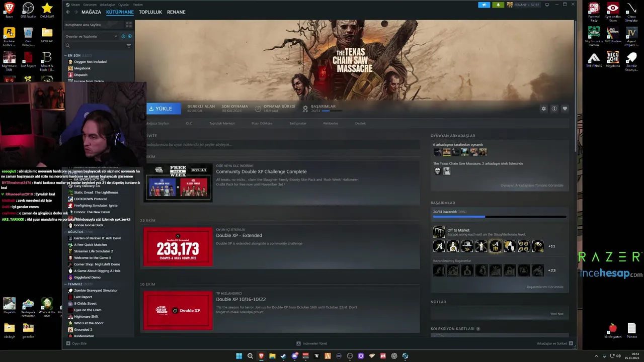Image resolution: width=644 pixels, height=362 pixels.
Task: Open İndirmeleri Yönet downloads
Action: (x=312, y=343)
